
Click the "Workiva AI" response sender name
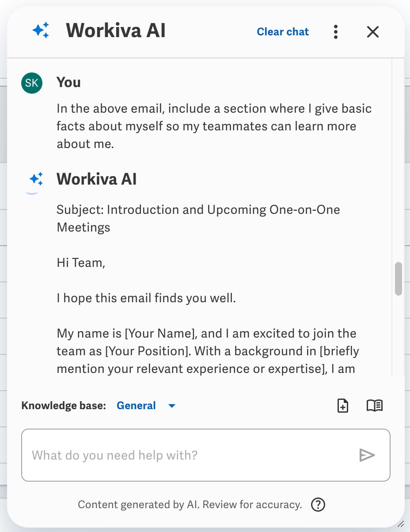pos(97,179)
